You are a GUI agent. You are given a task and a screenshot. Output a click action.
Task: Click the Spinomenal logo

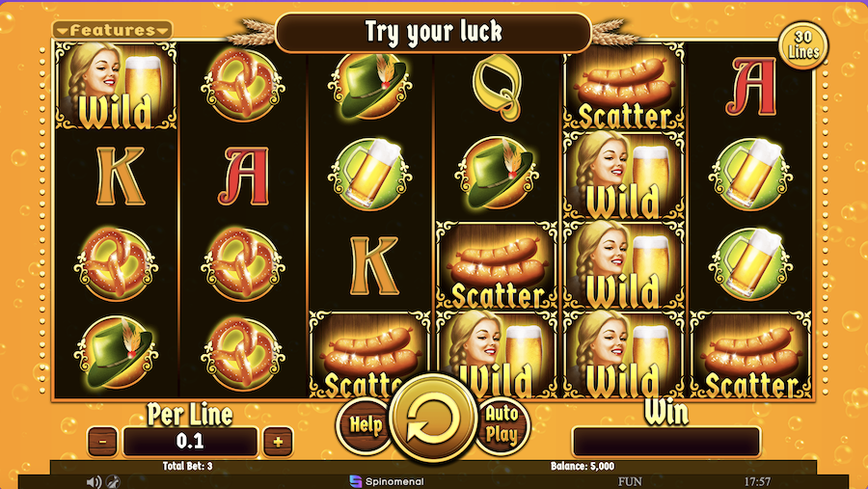pos(387,482)
